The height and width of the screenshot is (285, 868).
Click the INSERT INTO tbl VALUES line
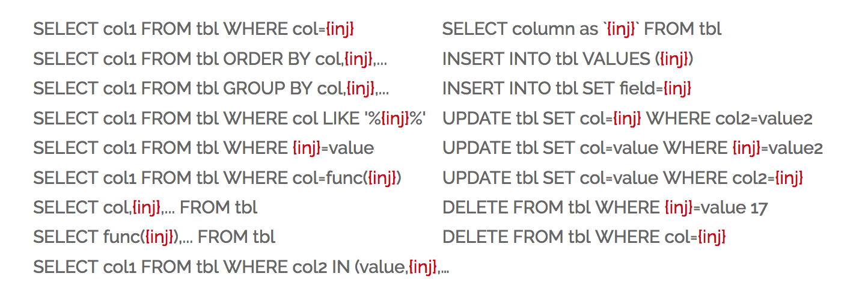click(x=568, y=59)
